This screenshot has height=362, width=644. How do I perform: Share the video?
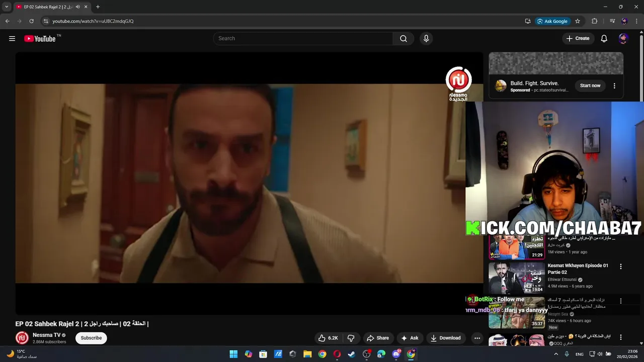[378, 338]
